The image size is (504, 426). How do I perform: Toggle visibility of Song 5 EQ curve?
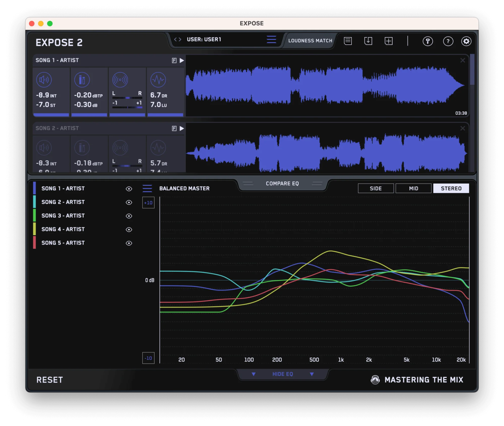coord(129,243)
